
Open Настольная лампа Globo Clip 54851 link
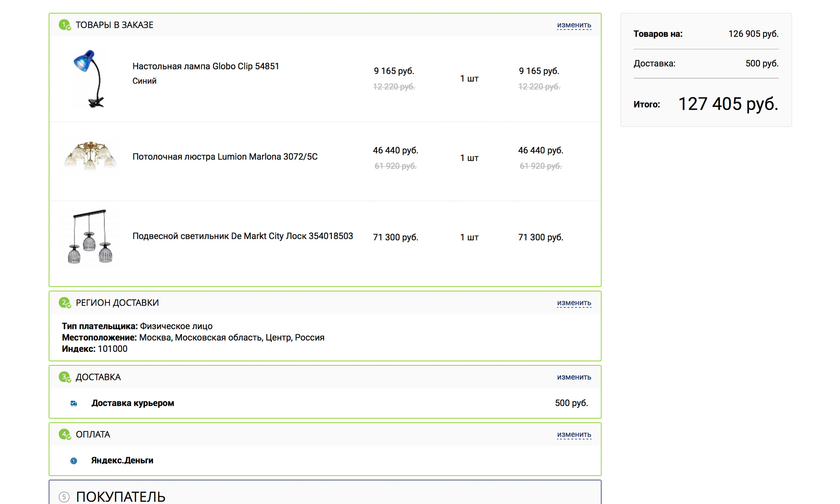click(x=206, y=66)
